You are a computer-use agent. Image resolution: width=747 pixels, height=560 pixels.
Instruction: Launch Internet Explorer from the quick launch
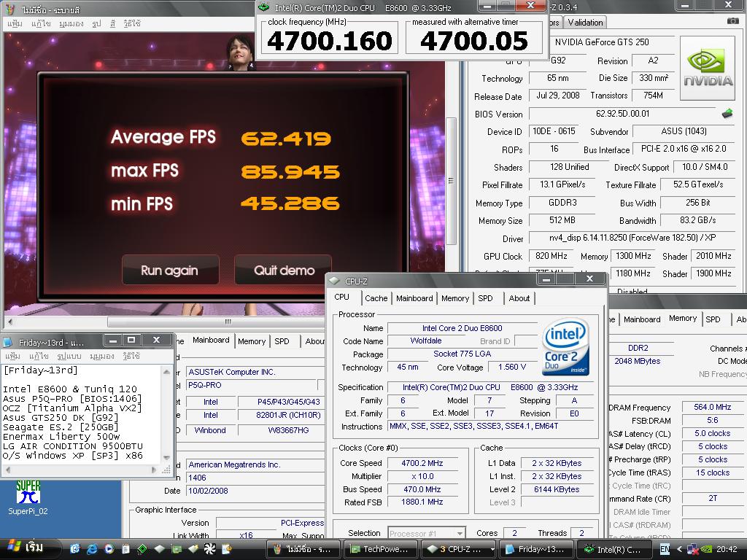point(92,549)
